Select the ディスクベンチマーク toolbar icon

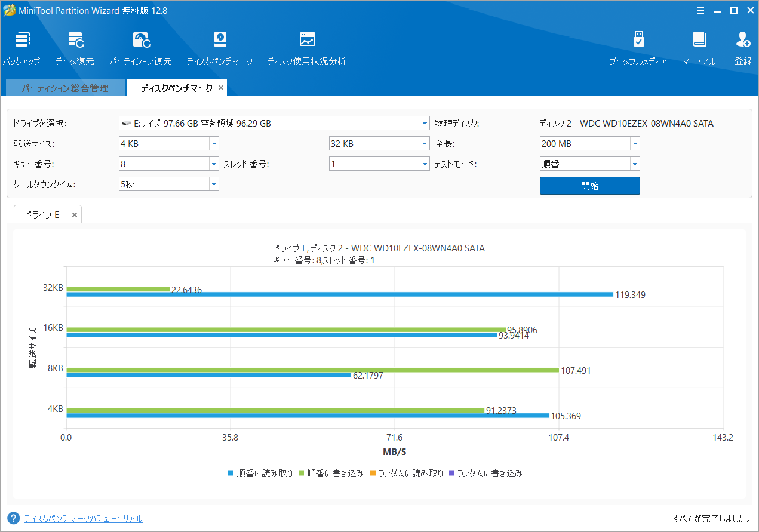click(x=220, y=47)
